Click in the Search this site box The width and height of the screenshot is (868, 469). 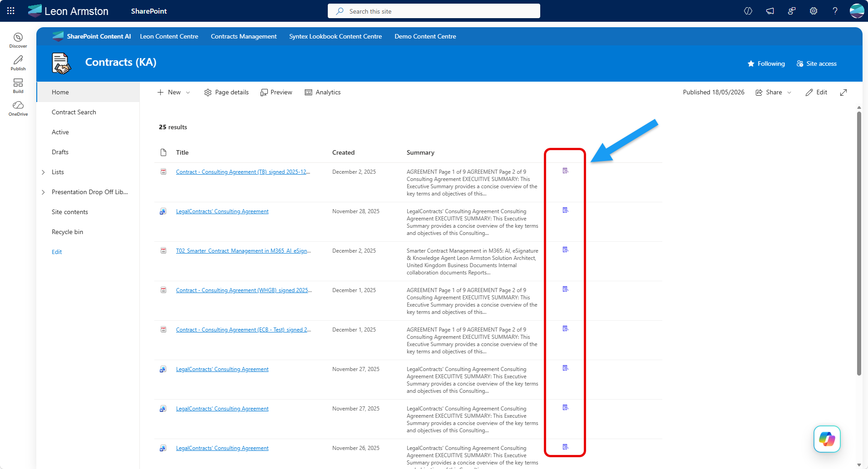click(434, 11)
